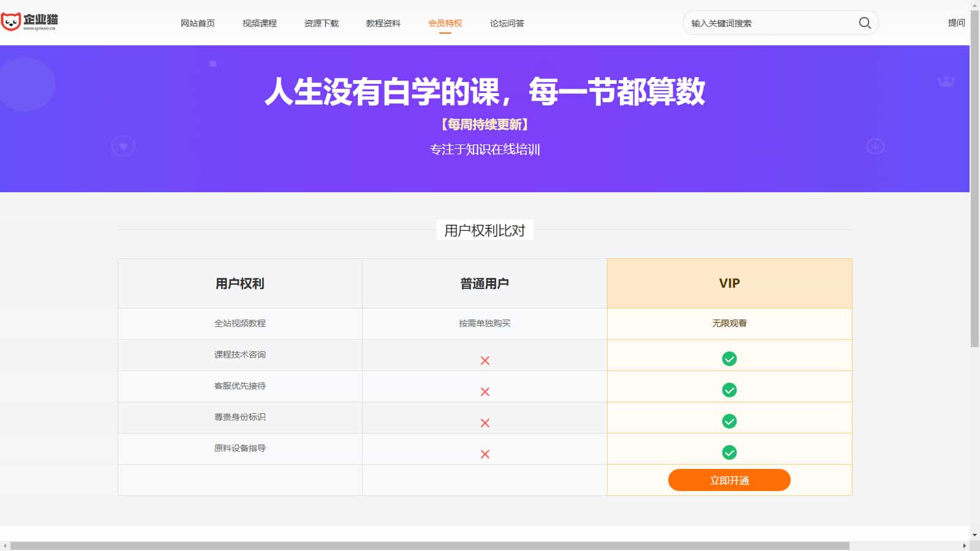Click the download circle icon in banner
This screenshot has width=980, height=551.
coord(875,146)
